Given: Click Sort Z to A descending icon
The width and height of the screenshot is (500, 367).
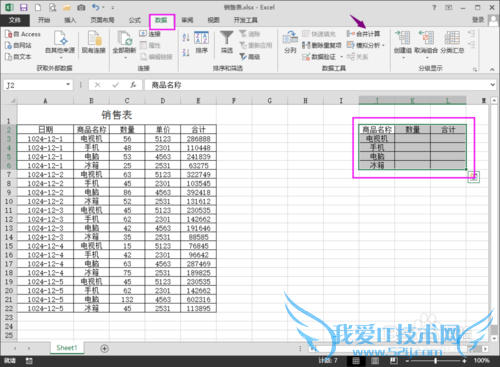Looking at the screenshot, I should pyautogui.click(x=186, y=52).
